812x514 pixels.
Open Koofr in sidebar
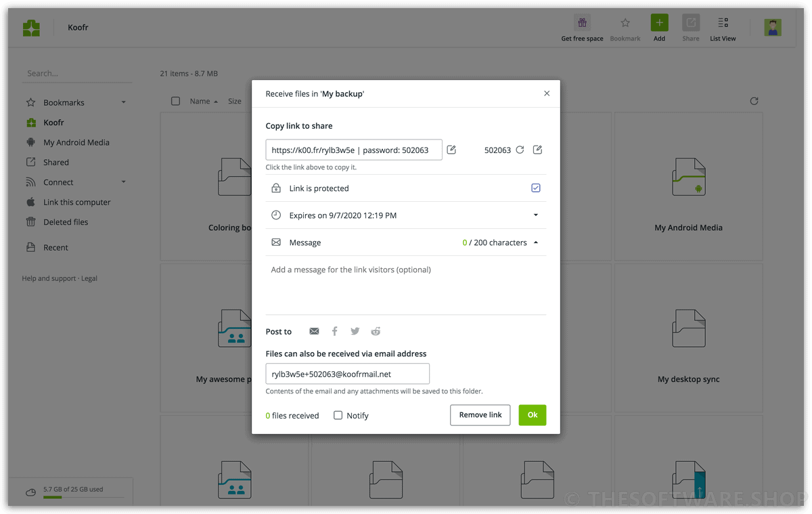pos(53,123)
